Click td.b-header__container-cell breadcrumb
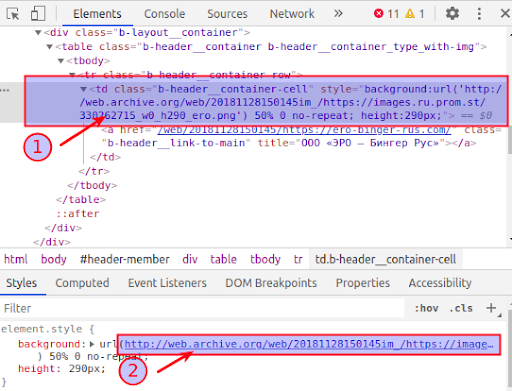 (386, 259)
